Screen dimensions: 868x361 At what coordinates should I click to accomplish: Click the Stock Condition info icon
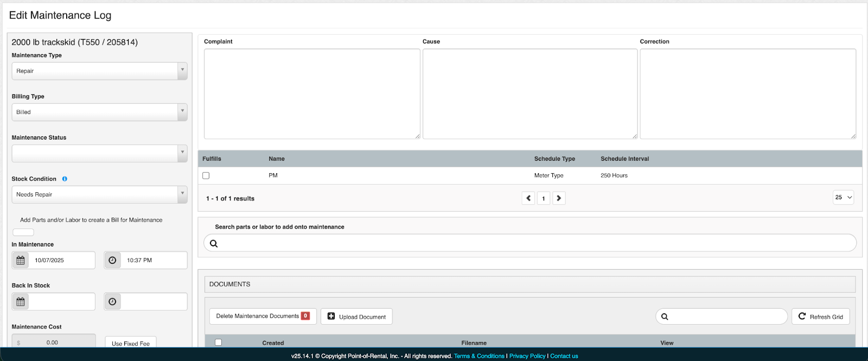pyautogui.click(x=65, y=179)
